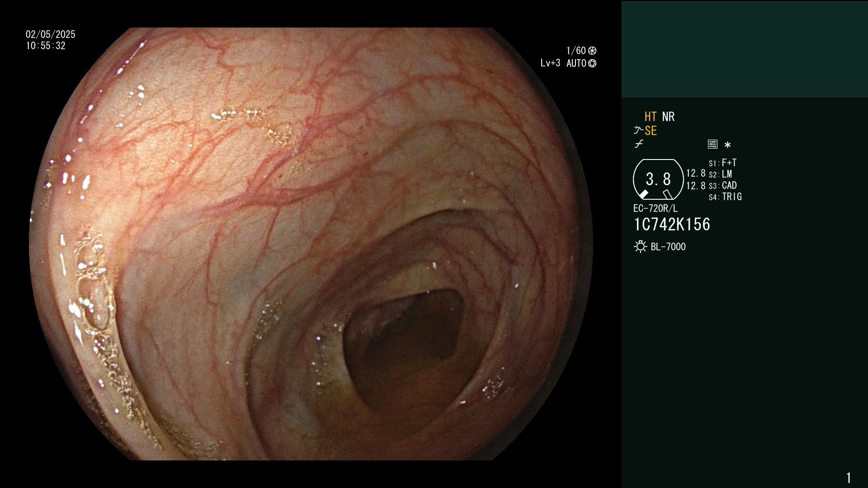Click the shutter speed wheel icon beside 1/60
Viewport: 868px width, 488px height.
tap(592, 51)
